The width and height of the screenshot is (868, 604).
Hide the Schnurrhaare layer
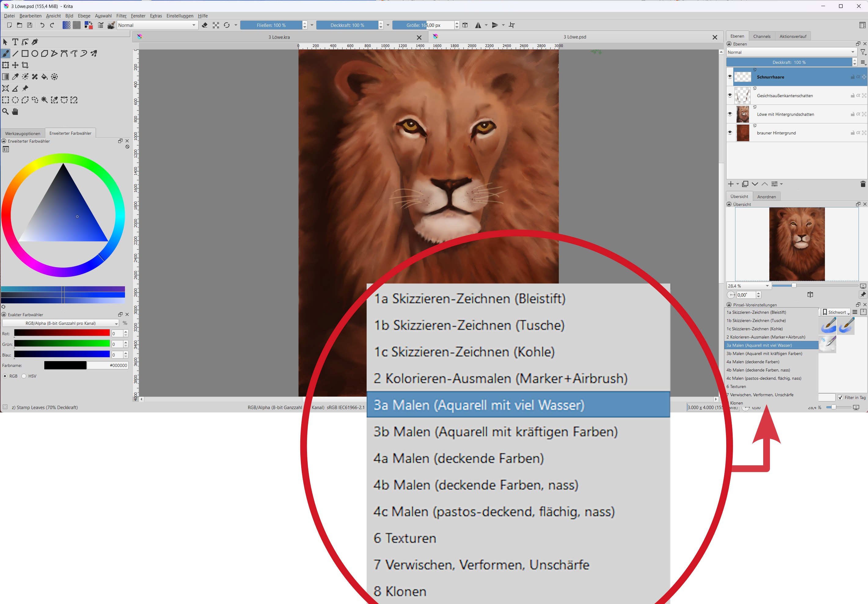coord(730,77)
